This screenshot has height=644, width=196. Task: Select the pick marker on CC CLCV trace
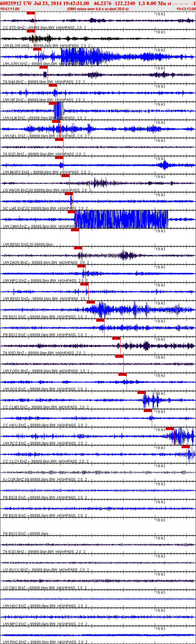click(186, 447)
